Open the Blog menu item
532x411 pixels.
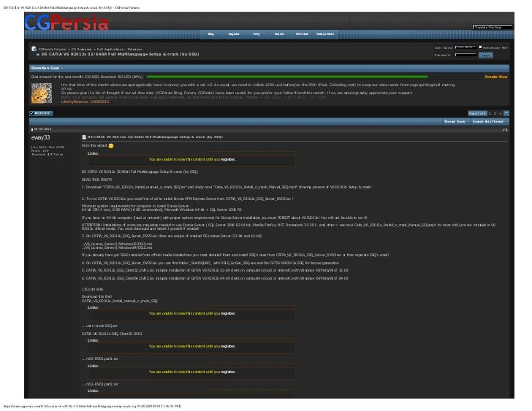coord(210,34)
